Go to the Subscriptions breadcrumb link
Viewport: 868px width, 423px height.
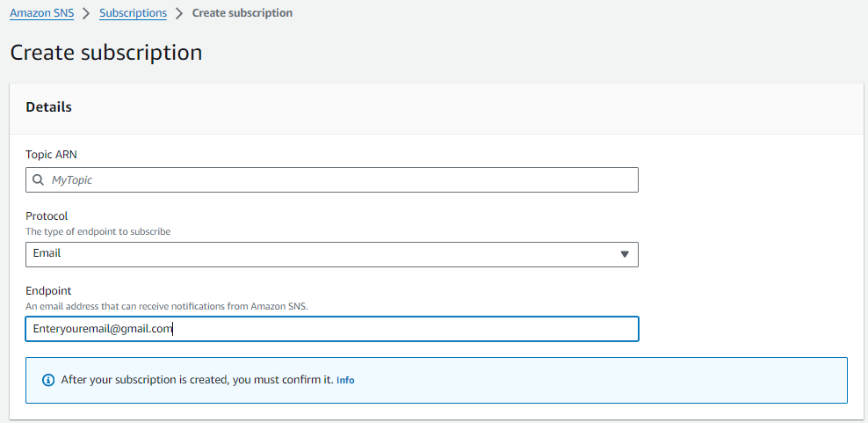(133, 12)
